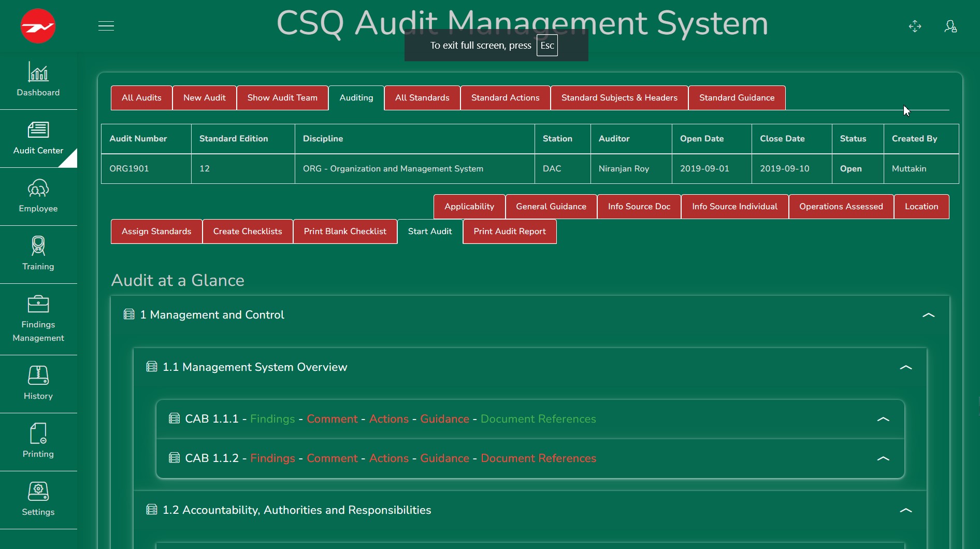This screenshot has width=980, height=549.
Task: Open Document References for CAB 1.1.2
Action: [x=538, y=458]
